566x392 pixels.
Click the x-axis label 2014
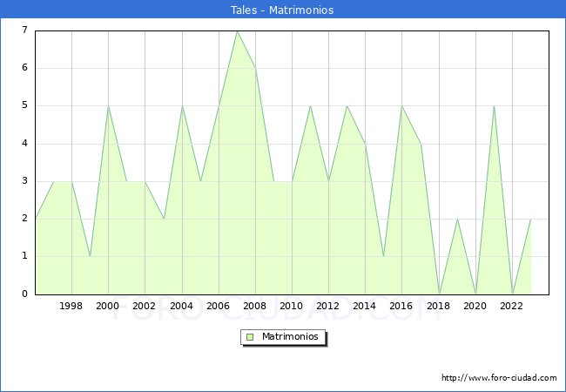coord(365,306)
